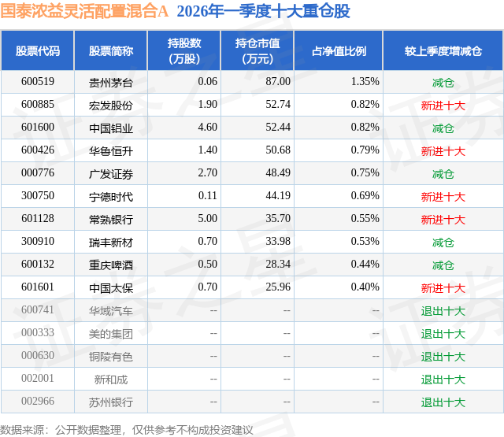
Task: Select 美的集团 stock name
Action: coord(111,334)
